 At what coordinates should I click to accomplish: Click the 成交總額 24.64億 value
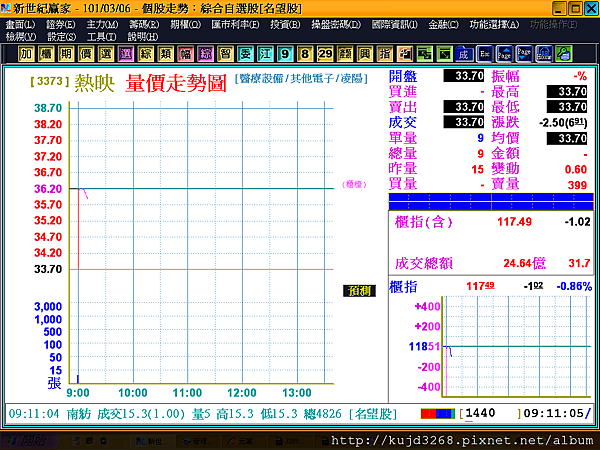click(x=524, y=263)
